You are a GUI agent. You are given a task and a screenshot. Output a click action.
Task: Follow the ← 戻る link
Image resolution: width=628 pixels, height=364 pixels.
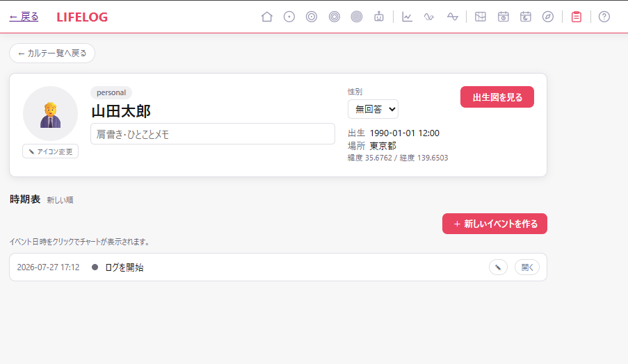coord(24,17)
